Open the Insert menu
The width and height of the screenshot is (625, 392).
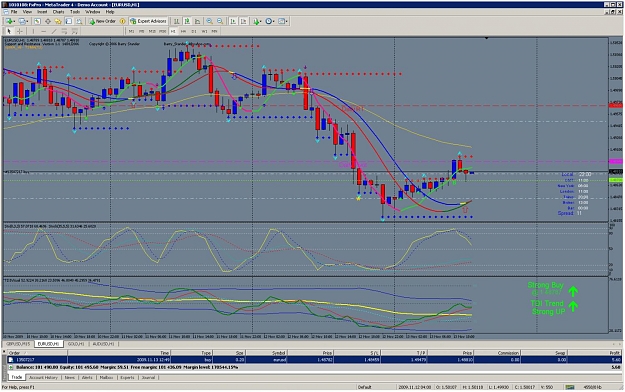[42, 12]
